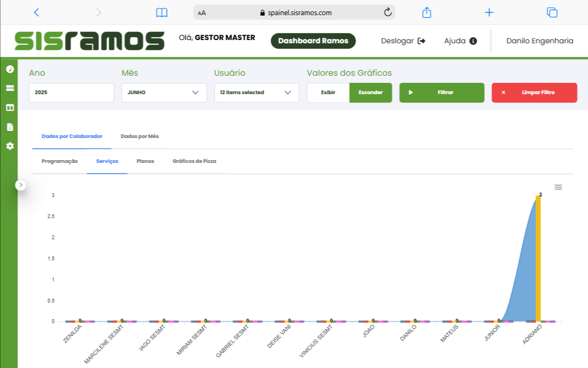588x368 pixels.
Task: Open the dashboard gauge icon in sidebar
Action: point(10,69)
